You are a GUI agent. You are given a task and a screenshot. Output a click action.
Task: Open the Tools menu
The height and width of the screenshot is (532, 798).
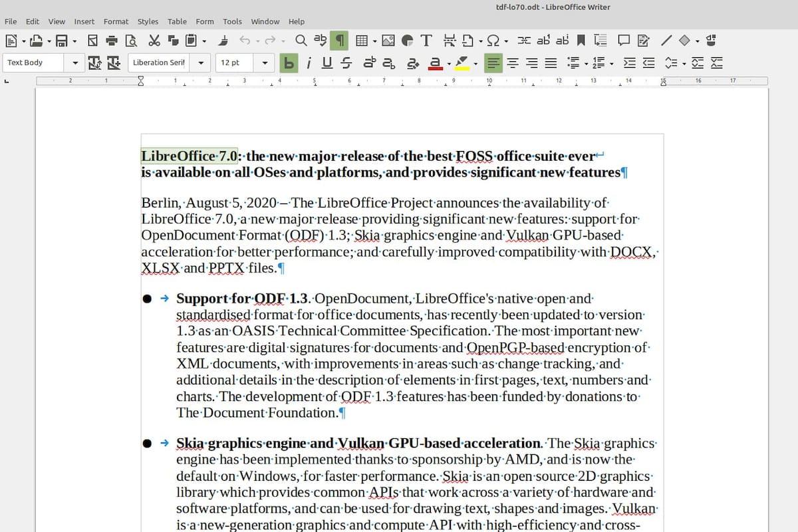(x=232, y=21)
